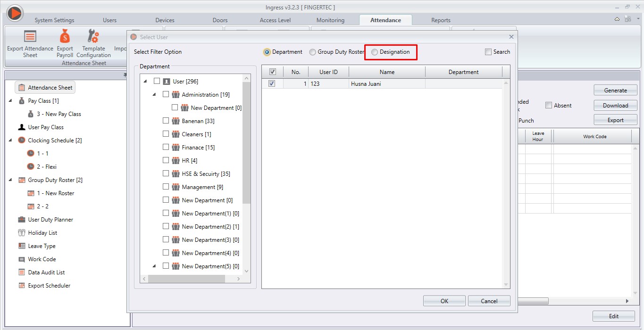Click the Cleaners department group icon
Viewport: 644px width, 330px height.
click(x=176, y=134)
